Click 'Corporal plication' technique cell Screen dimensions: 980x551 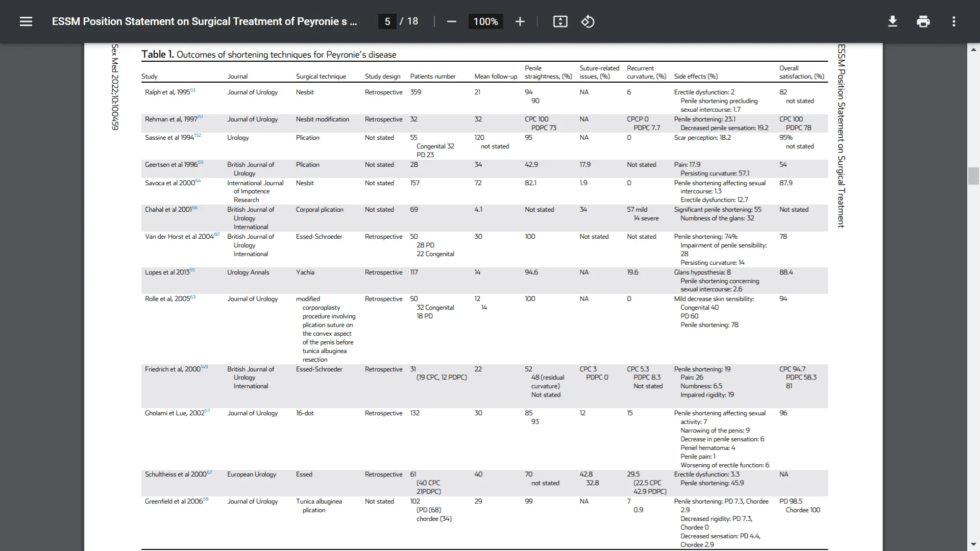[320, 210]
